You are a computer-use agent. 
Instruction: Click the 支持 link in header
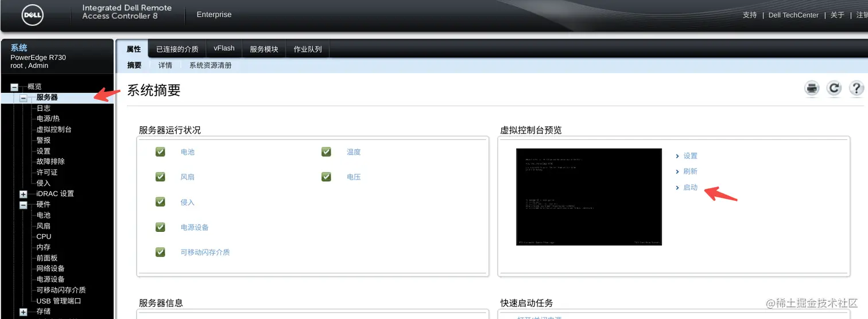coord(750,15)
